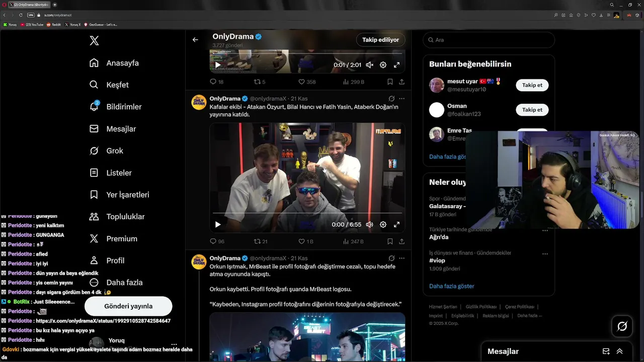This screenshot has width=644, height=362.
Task: Share the Kafalar ekibi post
Action: 401,241
